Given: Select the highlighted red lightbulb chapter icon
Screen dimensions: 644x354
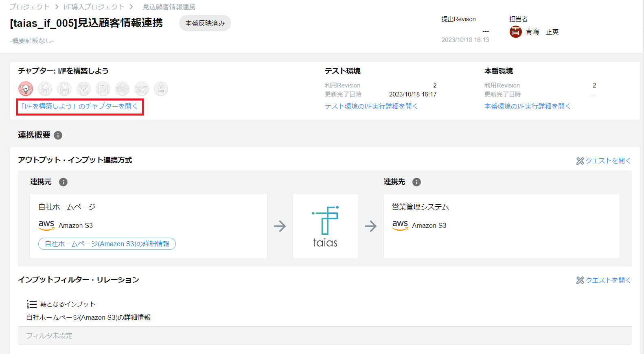Looking at the screenshot, I should pos(26,89).
